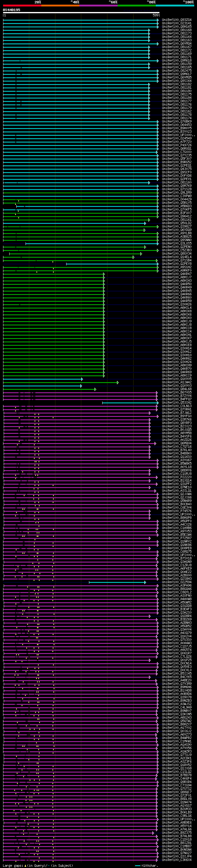The image size is (197, 868).
Task: Select hit UniRef100_C3VPW9
Action: [x=177, y=196]
